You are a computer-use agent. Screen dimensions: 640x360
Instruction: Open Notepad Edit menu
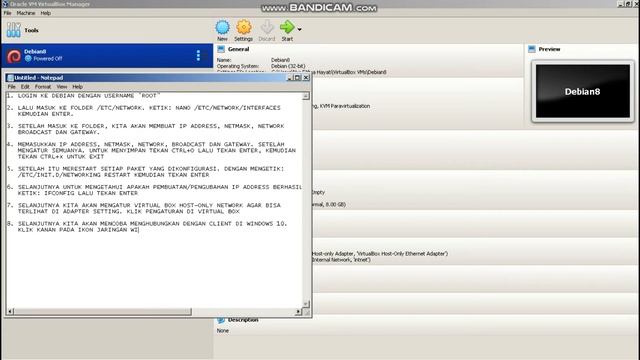[25, 87]
